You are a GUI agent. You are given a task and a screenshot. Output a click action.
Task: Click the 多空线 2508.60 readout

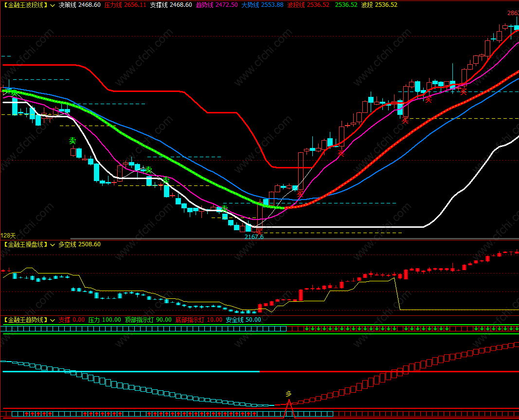pos(79,244)
